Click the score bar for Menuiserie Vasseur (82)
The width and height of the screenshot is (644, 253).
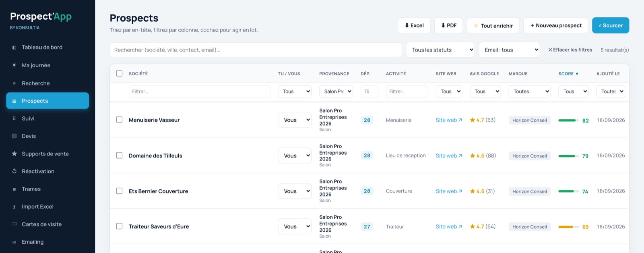pyautogui.click(x=568, y=120)
